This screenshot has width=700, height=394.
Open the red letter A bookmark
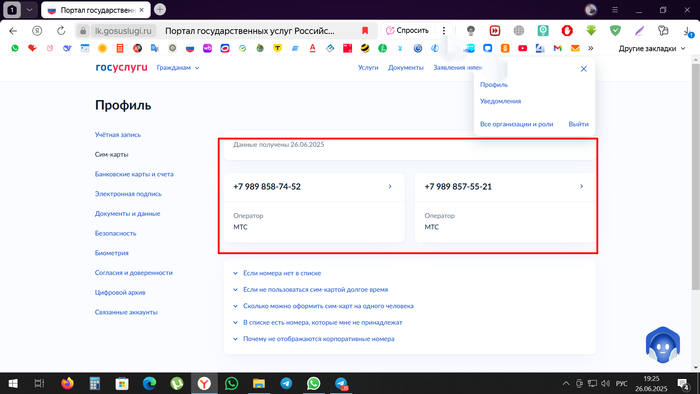[x=312, y=48]
